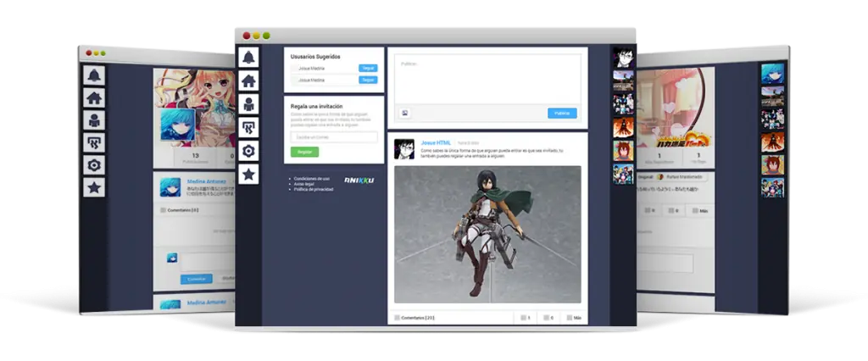
Task: Open top avatar in center window right strip
Action: tap(623, 58)
